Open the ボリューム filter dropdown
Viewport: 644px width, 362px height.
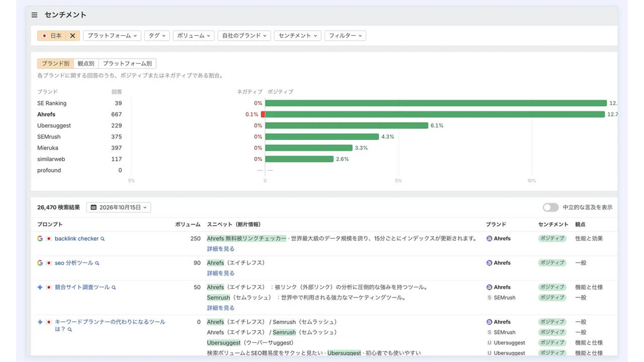(x=194, y=36)
